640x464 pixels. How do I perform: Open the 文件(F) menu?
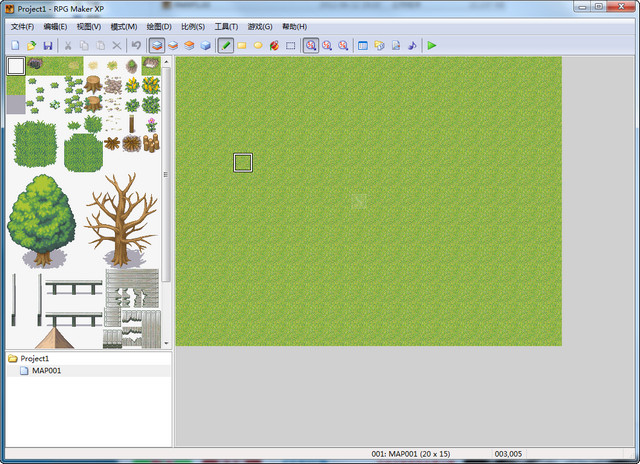point(22,26)
